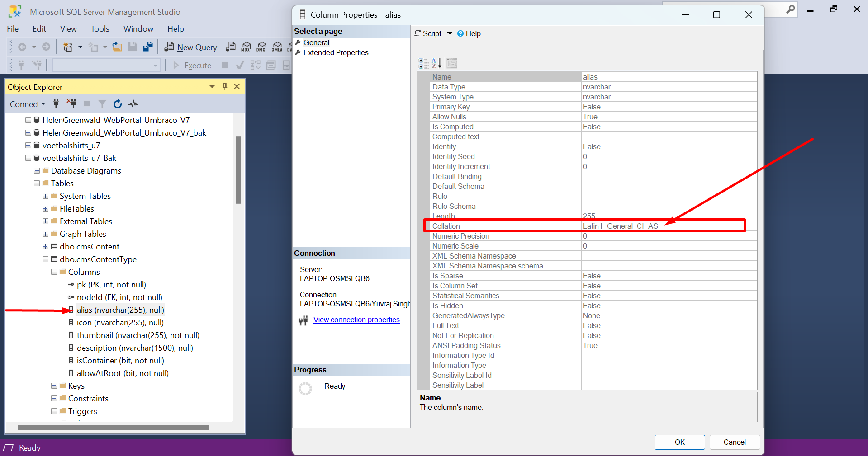Screen dimensions: 868x456
Task: Click the Property Pages icon in grid toolbar
Action: (452, 63)
